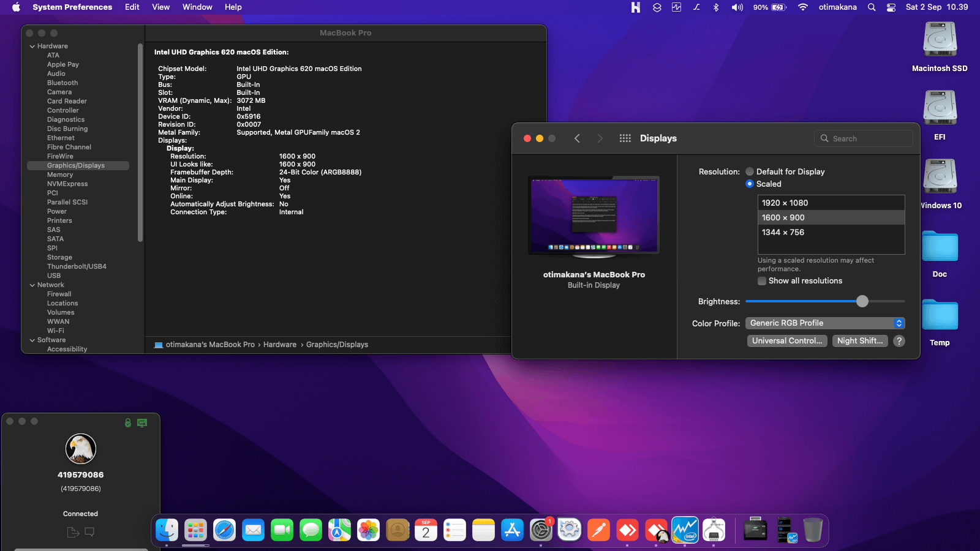Launch Safari from the Dock

point(224,530)
